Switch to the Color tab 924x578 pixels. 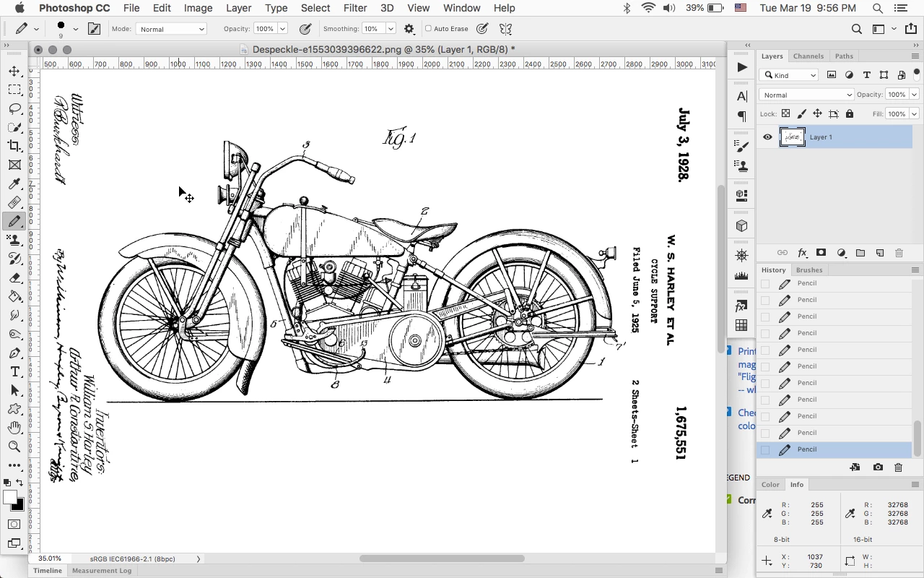coord(770,484)
